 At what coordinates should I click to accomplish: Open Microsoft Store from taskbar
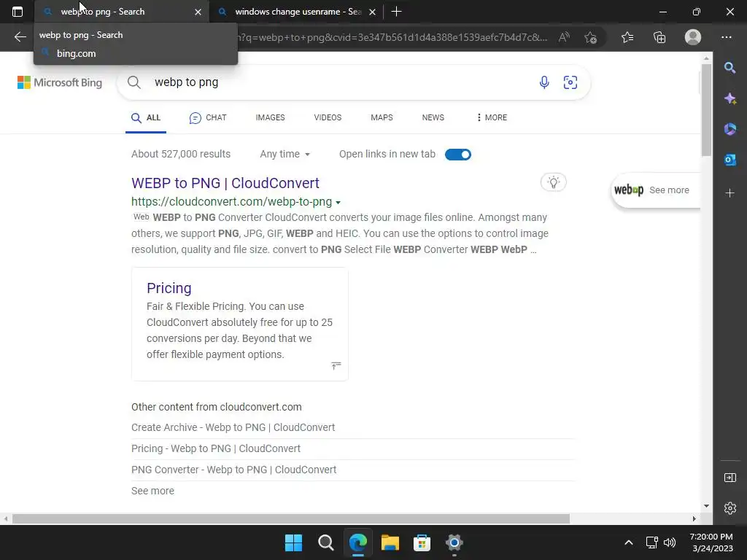422,542
